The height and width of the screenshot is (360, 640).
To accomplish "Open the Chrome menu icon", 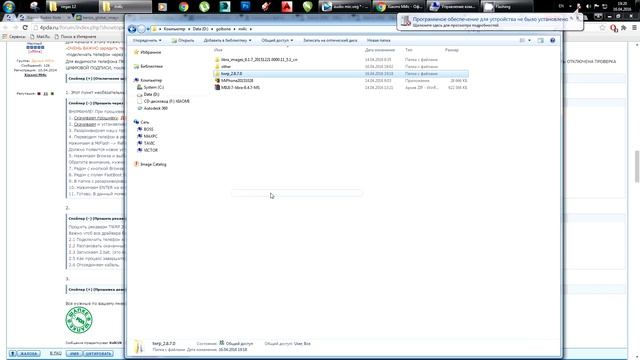I will pyautogui.click(x=634, y=27).
